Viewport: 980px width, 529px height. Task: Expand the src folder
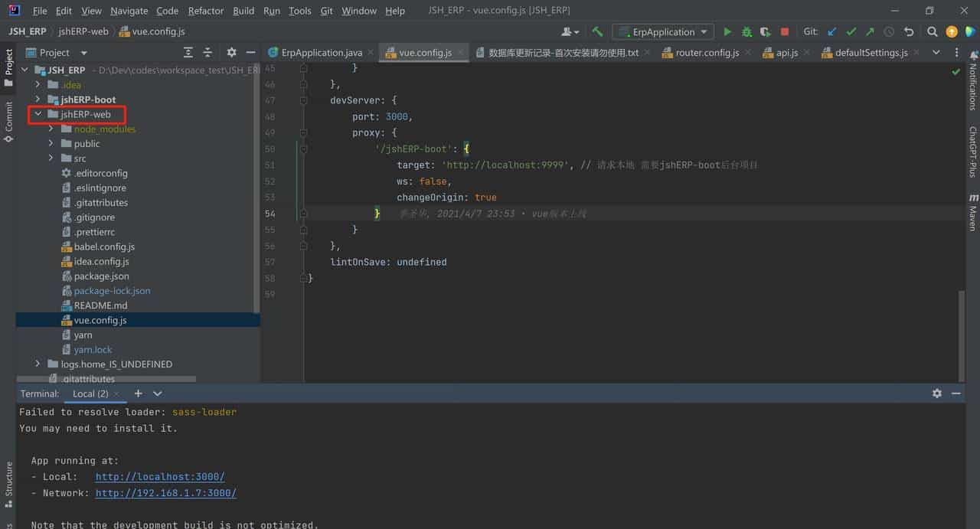[51, 158]
